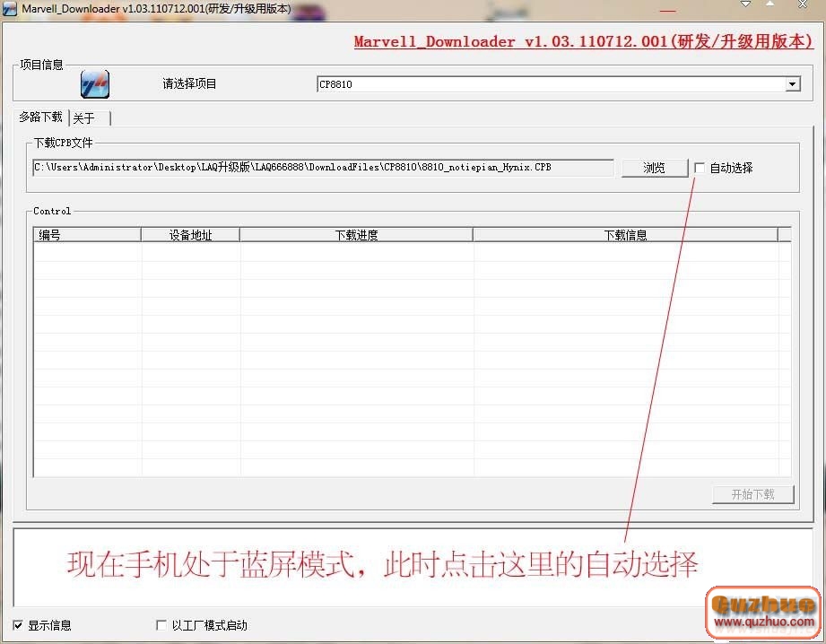The width and height of the screenshot is (826, 644).
Task: Open the CP8810 project dropdown arrow
Action: [792, 83]
